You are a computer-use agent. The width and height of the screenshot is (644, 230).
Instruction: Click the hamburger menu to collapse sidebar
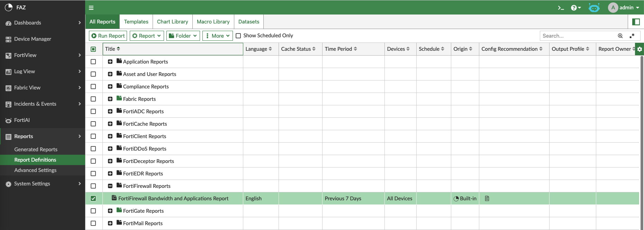pos(91,8)
